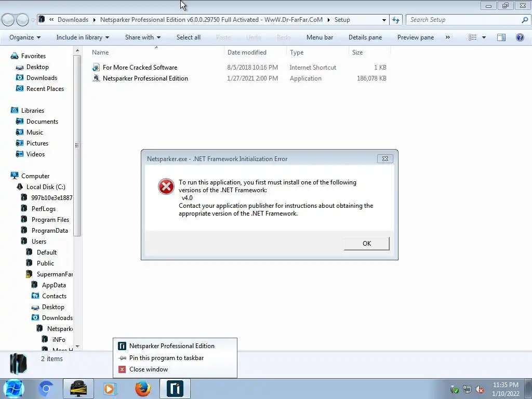Show more toolbar commands chevron
Image resolution: width=532 pixels, height=399 pixels.
pos(447,37)
